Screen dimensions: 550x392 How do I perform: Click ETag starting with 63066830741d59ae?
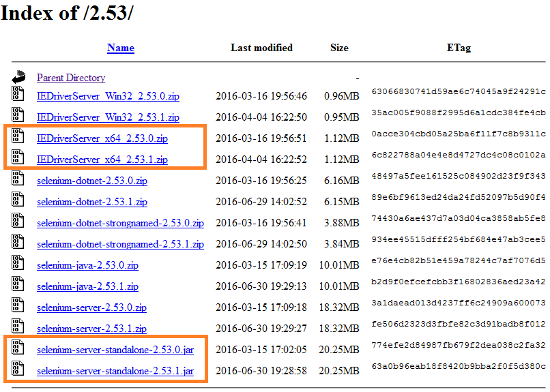pos(459,92)
